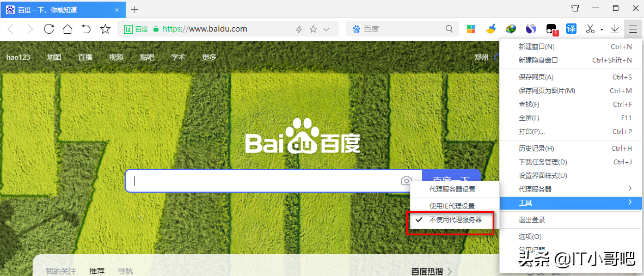Screen dimensions: 644x276
Task: Open 直播 link
Action: tap(85, 57)
